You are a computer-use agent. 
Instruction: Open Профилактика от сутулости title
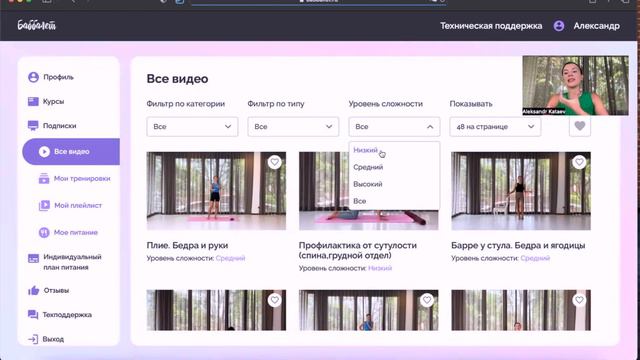pos(358,250)
